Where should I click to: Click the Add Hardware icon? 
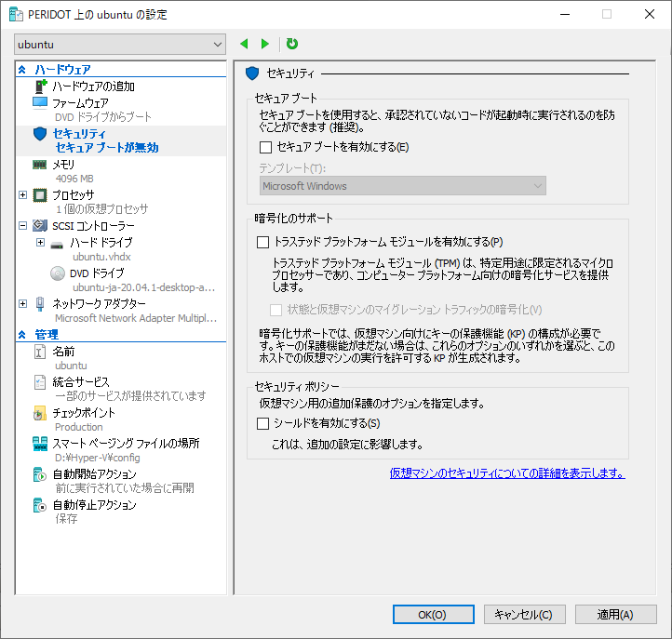click(x=41, y=87)
